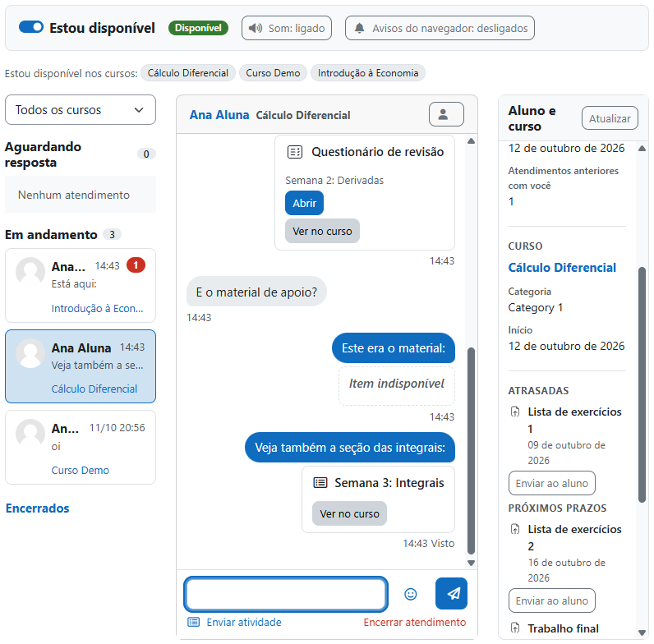Open the Curso Demo conversation from 11/10
Screen dimensions: 654x644
click(x=81, y=447)
